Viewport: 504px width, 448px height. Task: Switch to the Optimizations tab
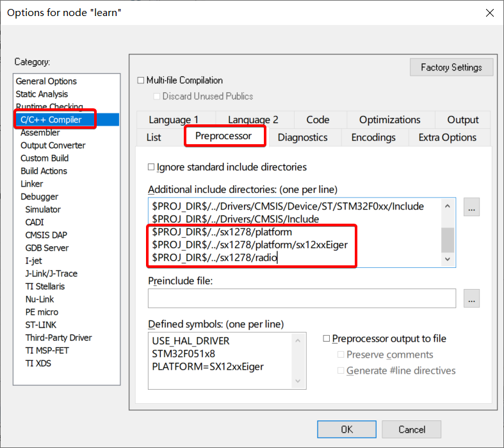coord(389,120)
